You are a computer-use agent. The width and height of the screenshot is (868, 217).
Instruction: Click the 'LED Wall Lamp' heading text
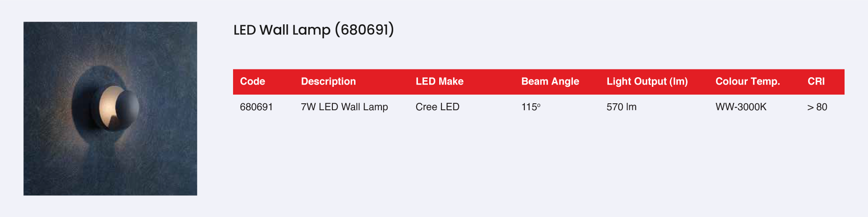click(x=282, y=30)
